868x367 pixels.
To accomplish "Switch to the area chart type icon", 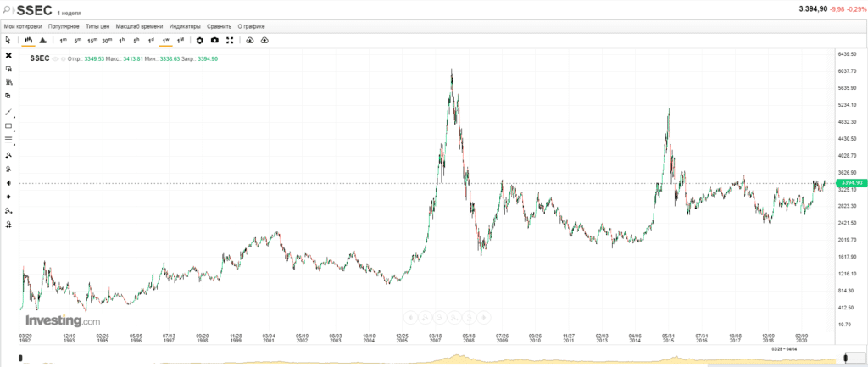I will coord(42,40).
